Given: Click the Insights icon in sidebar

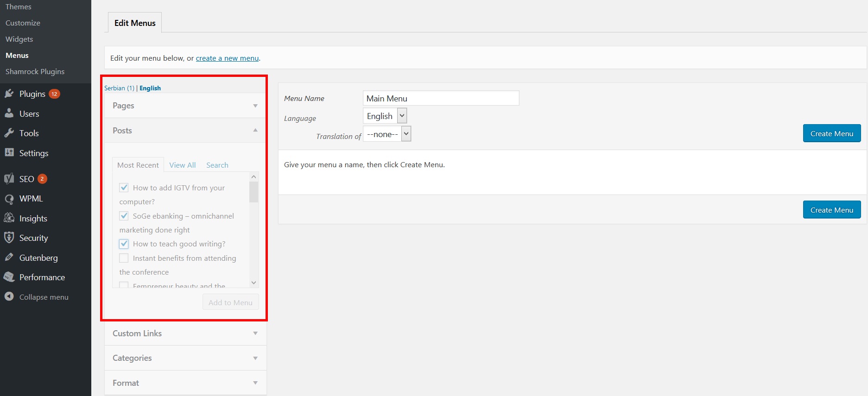Looking at the screenshot, I should [9, 218].
